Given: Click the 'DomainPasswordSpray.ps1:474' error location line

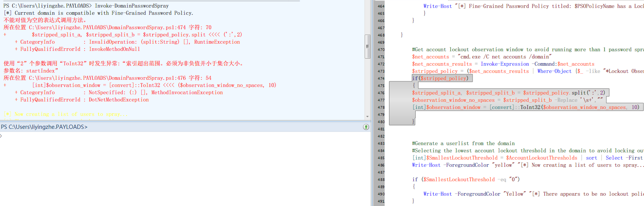Looking at the screenshot, I should coord(108,27).
